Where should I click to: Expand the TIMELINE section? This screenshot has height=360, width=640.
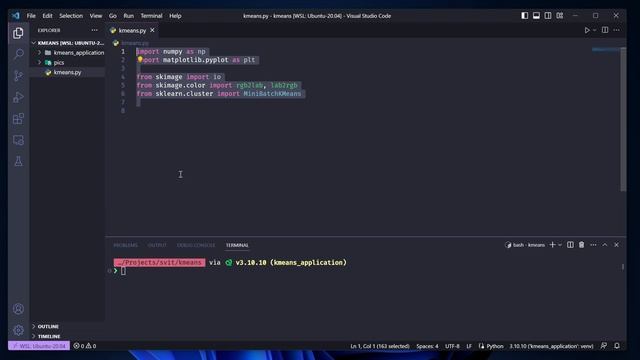[x=49, y=336]
